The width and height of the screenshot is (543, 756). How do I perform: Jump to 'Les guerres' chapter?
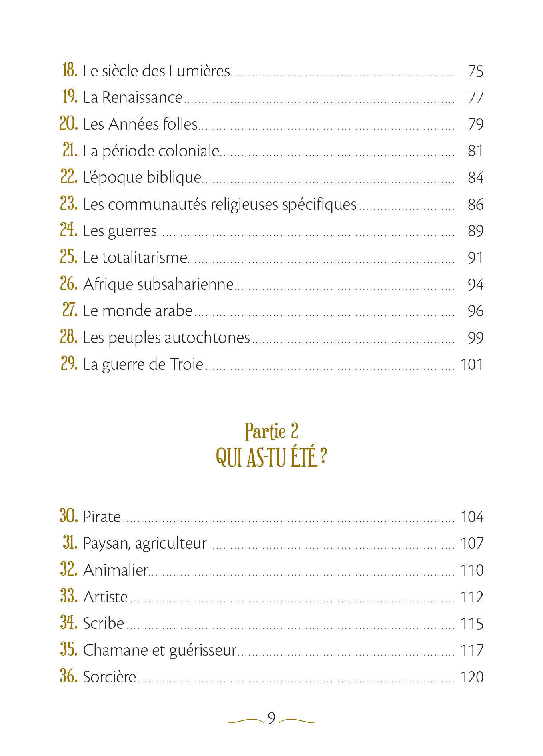(120, 231)
